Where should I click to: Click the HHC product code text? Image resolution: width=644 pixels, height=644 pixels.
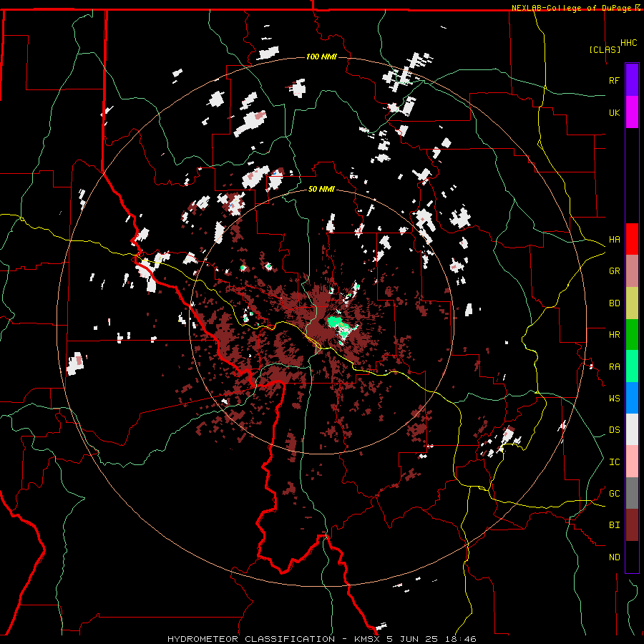(628, 43)
